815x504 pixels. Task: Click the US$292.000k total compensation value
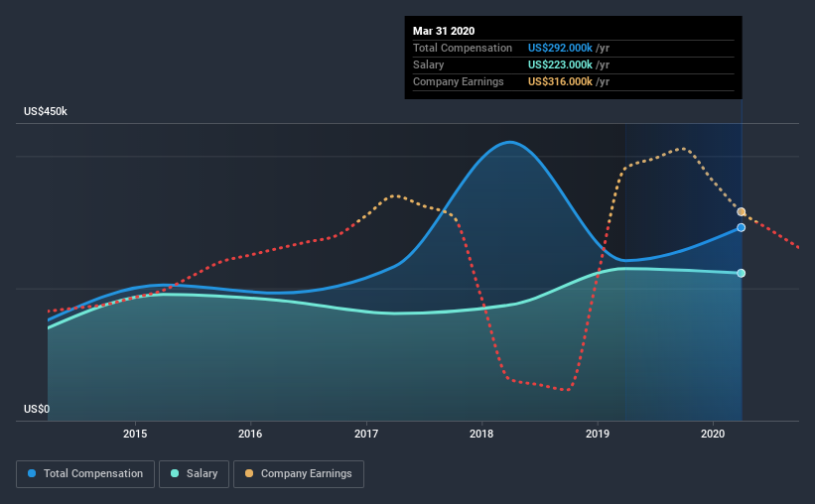[560, 48]
